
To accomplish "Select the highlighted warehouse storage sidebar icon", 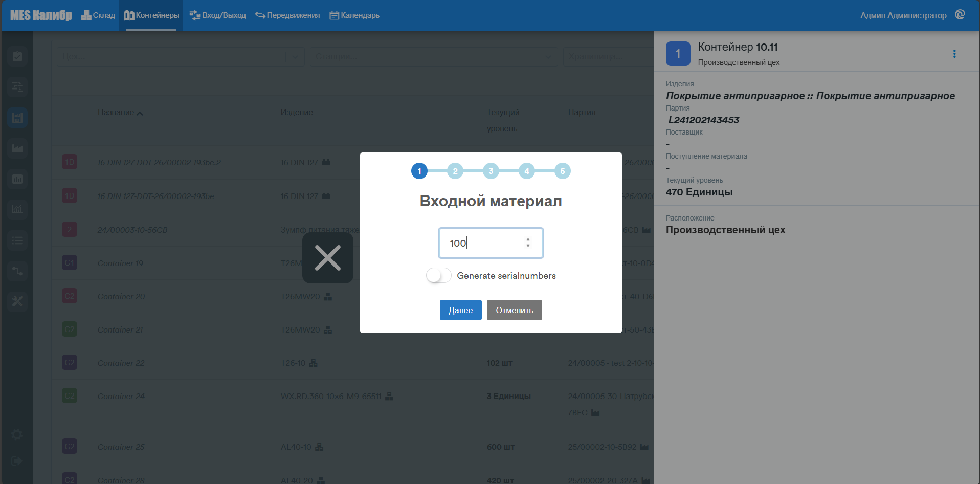I will (17, 118).
